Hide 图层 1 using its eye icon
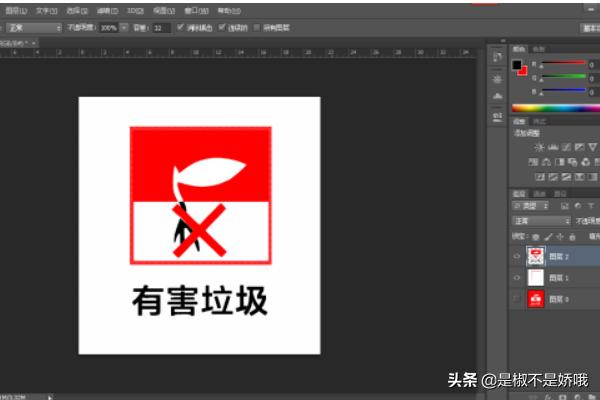Viewport: 600px width, 400px height. pos(517,277)
